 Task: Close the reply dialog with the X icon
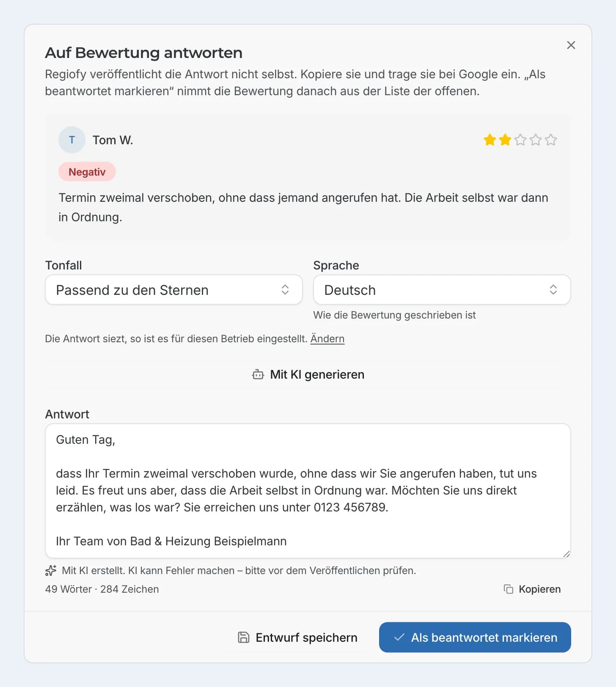click(571, 45)
